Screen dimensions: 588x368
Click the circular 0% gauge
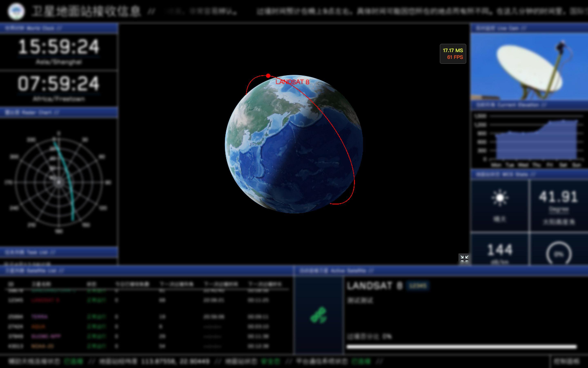559,253
